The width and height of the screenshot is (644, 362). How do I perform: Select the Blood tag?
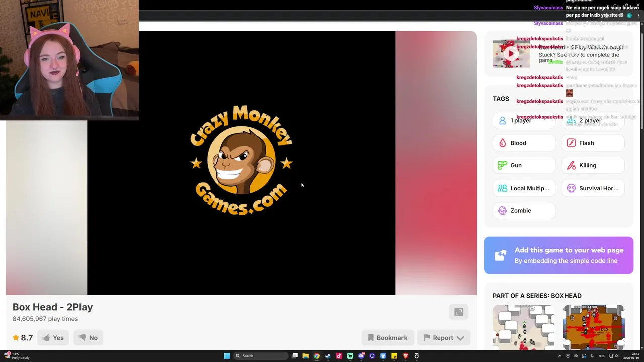(524, 143)
